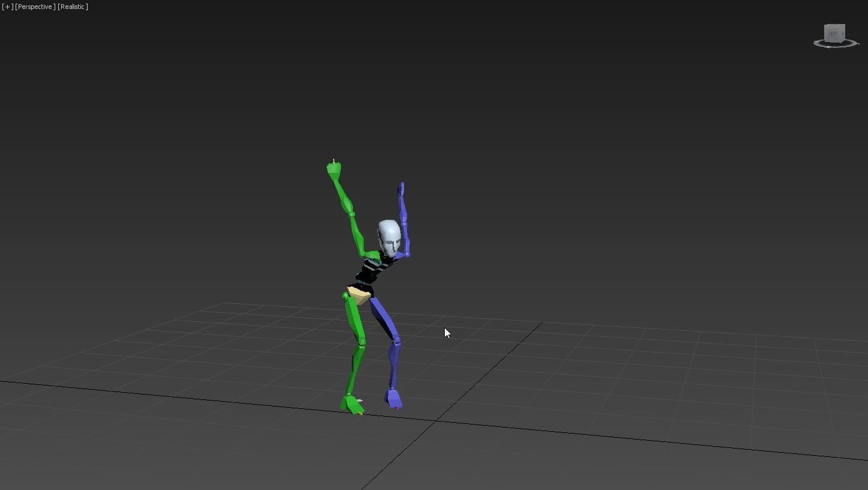
Task: Select the blue thigh bone
Action: [385, 320]
